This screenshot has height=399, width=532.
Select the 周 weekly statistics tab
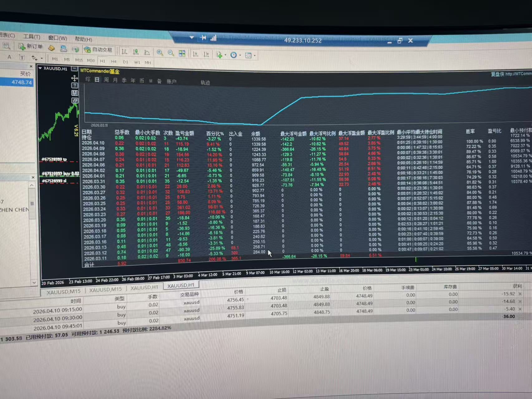(106, 80)
